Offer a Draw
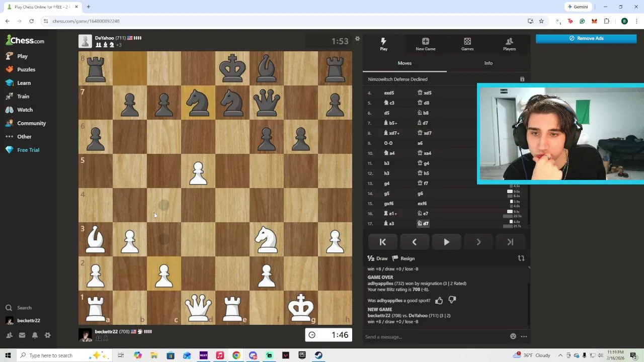 378,258
